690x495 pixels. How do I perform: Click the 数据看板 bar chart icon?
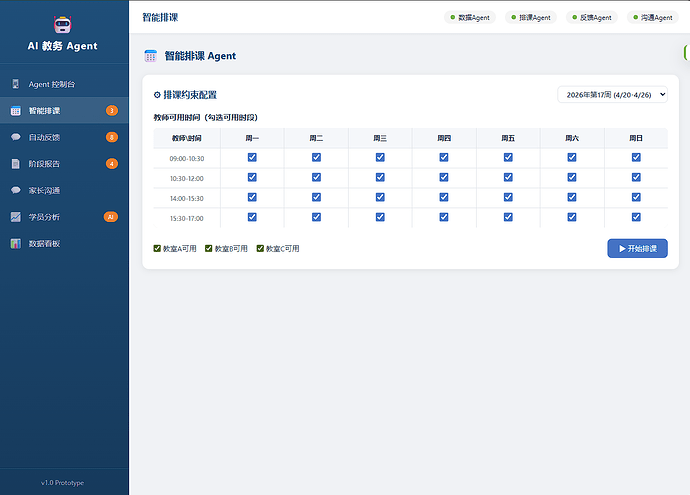[15, 243]
